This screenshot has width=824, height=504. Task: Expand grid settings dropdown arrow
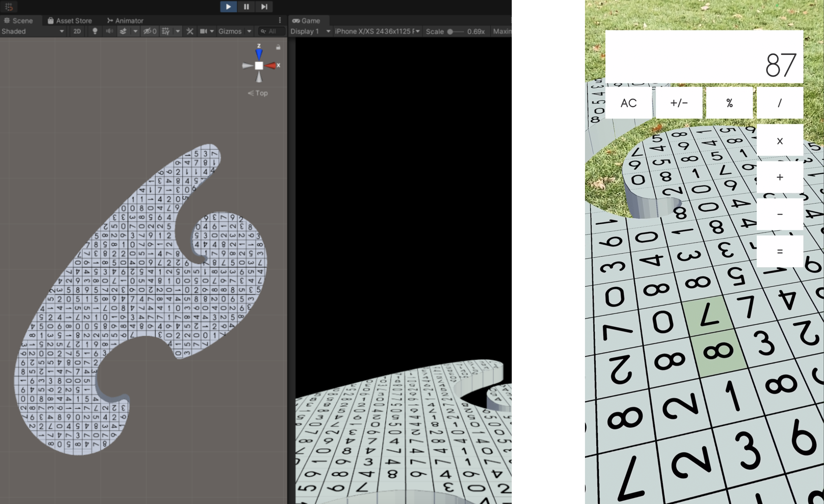tap(178, 31)
